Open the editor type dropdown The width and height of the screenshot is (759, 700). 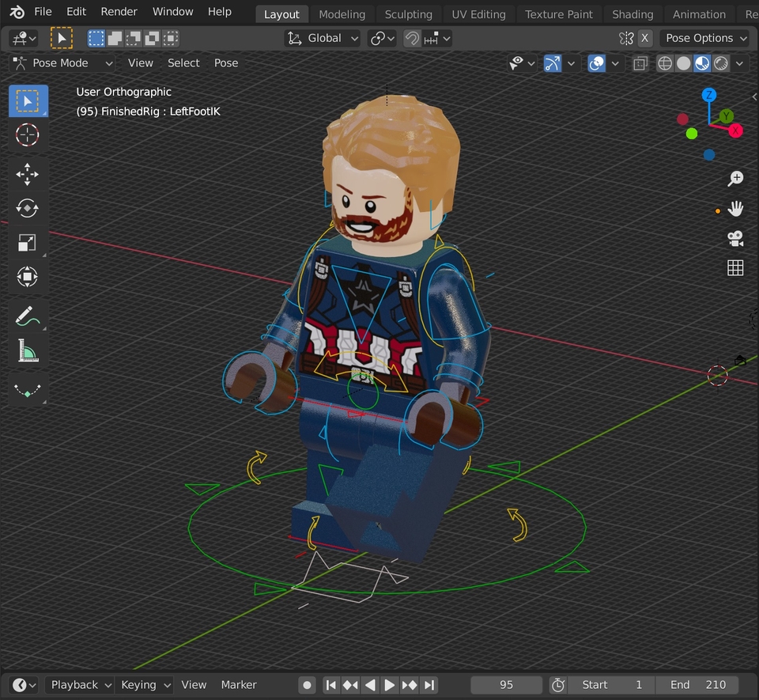coord(24,38)
